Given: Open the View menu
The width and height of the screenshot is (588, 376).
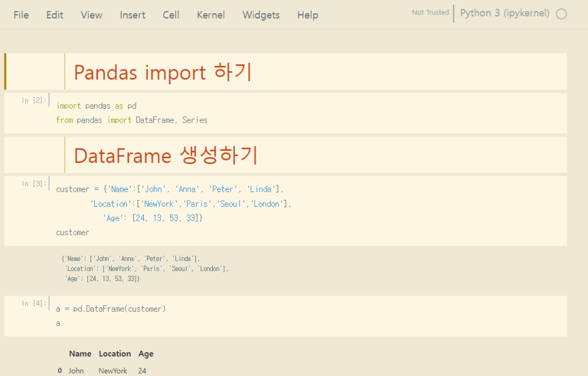Looking at the screenshot, I should (x=92, y=15).
